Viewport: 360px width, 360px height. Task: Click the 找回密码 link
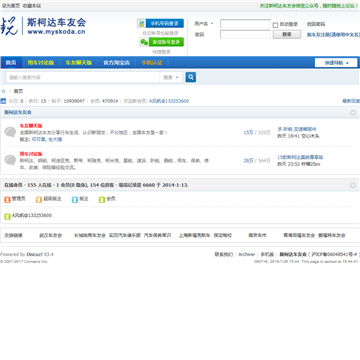[x=316, y=24]
